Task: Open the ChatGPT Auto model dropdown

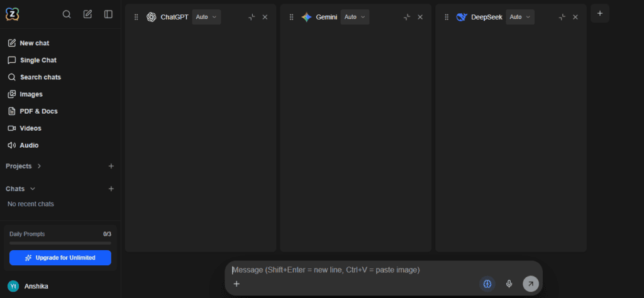Action: pyautogui.click(x=206, y=17)
